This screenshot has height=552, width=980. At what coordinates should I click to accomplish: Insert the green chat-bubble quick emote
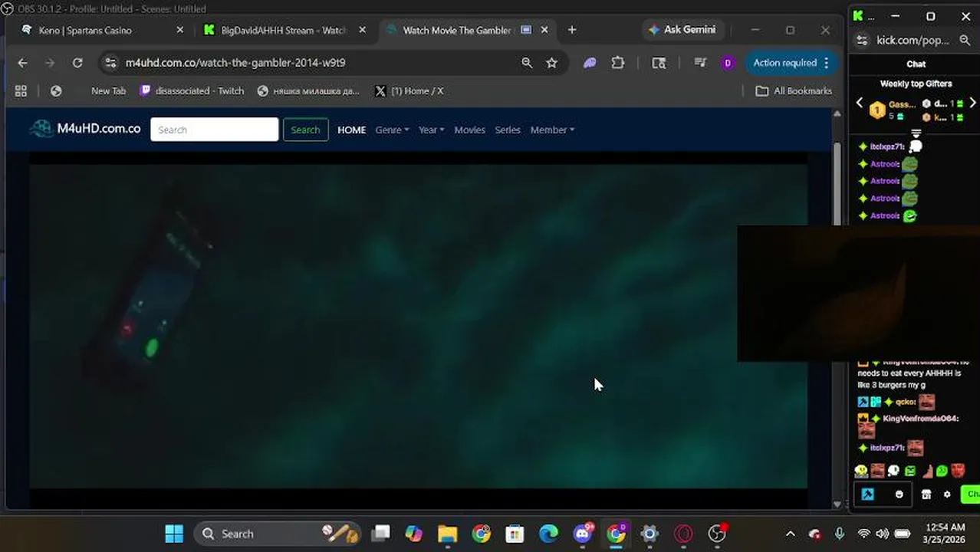pos(942,471)
